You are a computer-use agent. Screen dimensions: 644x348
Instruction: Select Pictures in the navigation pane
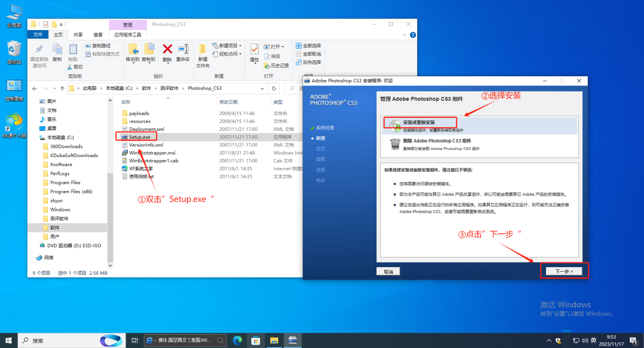pyautogui.click(x=52, y=101)
